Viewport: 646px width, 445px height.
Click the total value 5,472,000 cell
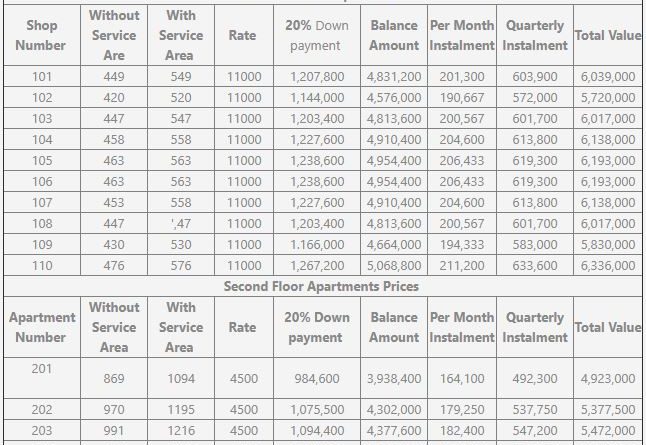click(607, 430)
